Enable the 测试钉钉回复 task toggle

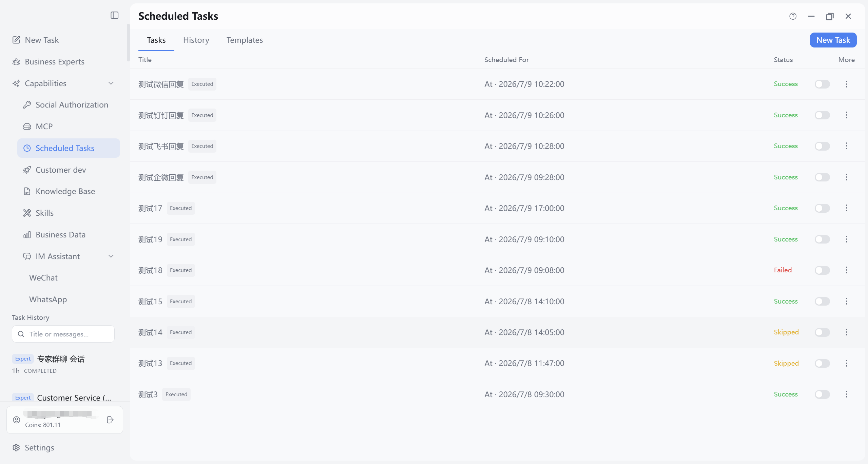point(822,115)
